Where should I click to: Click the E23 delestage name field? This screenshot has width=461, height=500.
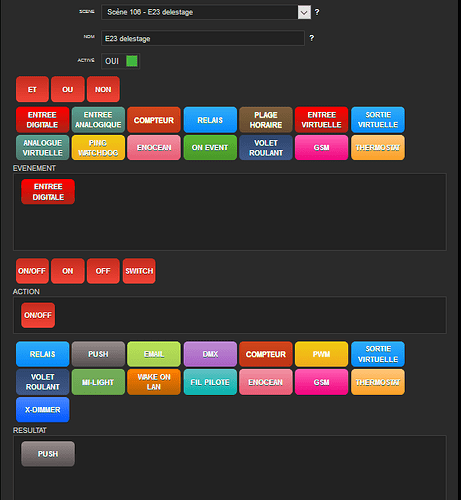pyautogui.click(x=203, y=38)
